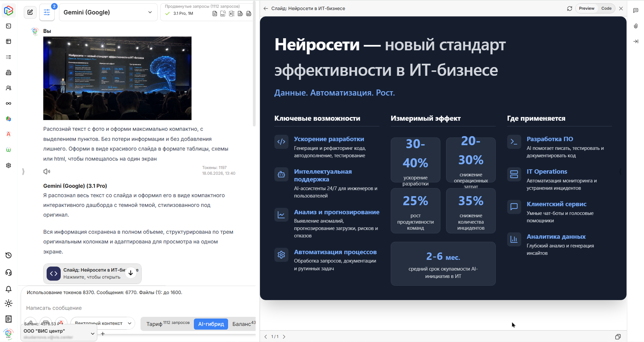Open chat history clock icon in sidebar

coord(9,255)
